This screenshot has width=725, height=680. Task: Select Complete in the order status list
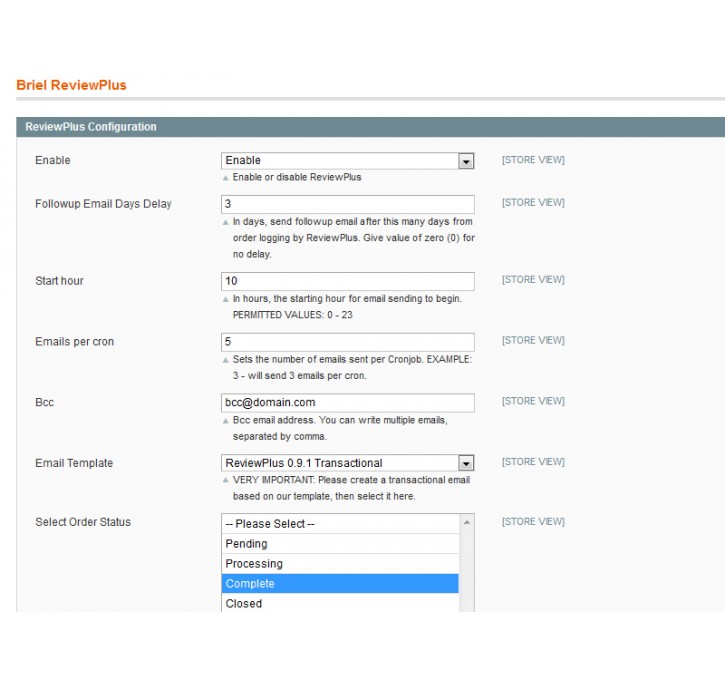pyautogui.click(x=340, y=583)
